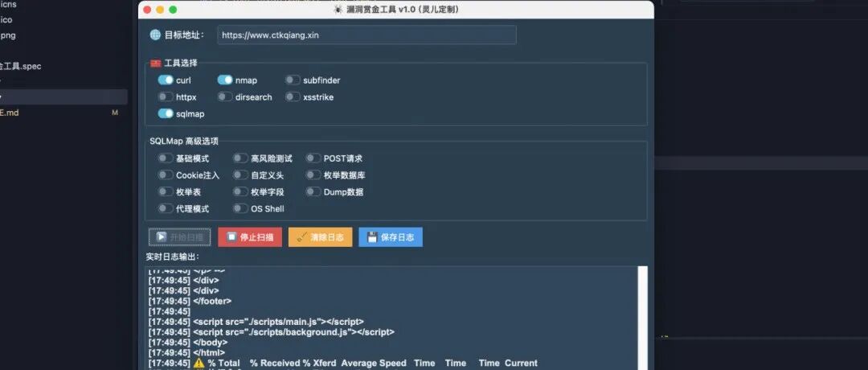Select the .spec file in the editor sidebar

pyautogui.click(x=20, y=67)
